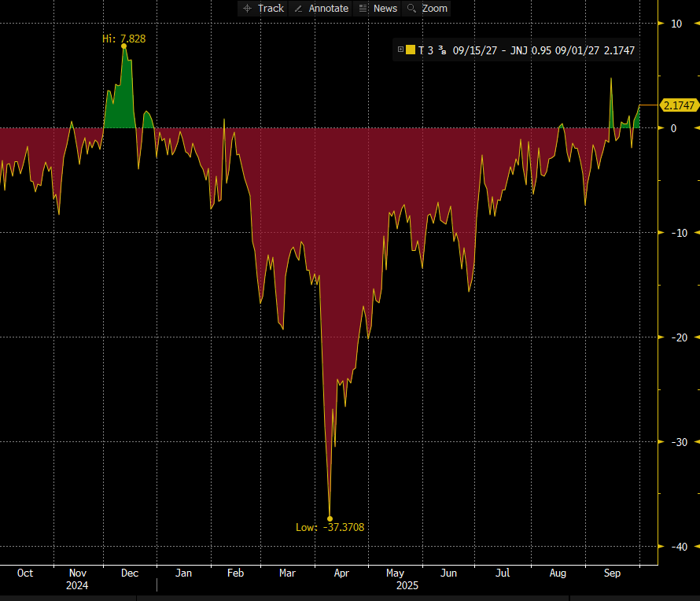Click the legend value 2.1747
Screen dimensions: 700x601
pos(619,50)
